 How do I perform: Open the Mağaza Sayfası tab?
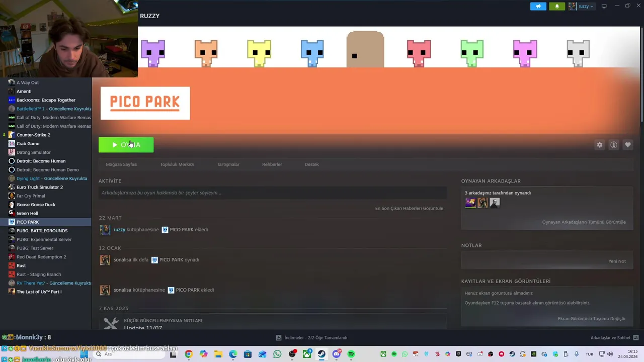(121, 164)
